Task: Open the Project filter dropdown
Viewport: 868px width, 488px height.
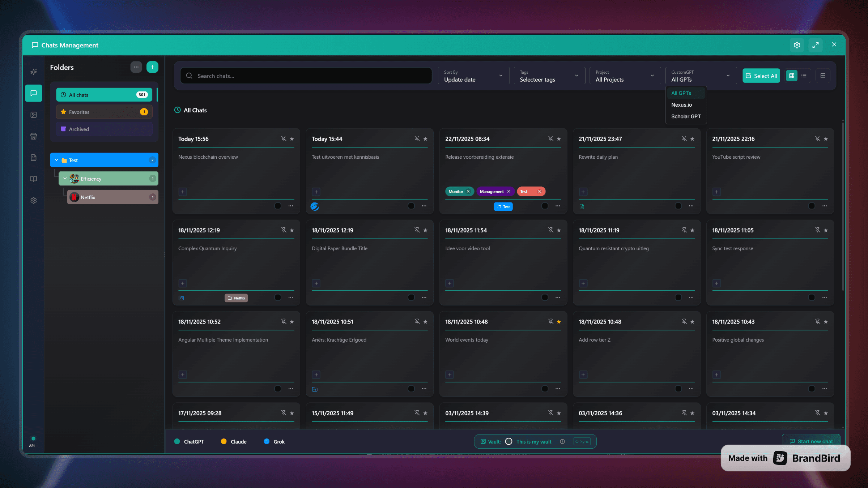Action: (625, 76)
